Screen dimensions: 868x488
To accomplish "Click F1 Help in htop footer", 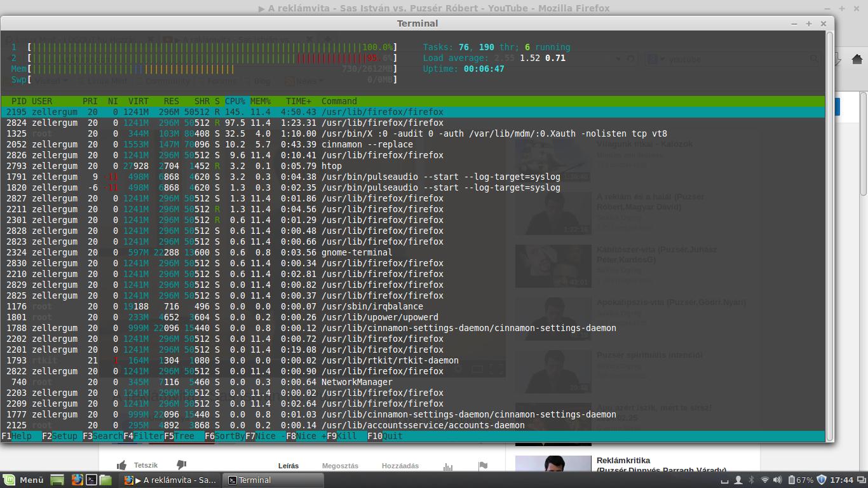I will [x=22, y=436].
